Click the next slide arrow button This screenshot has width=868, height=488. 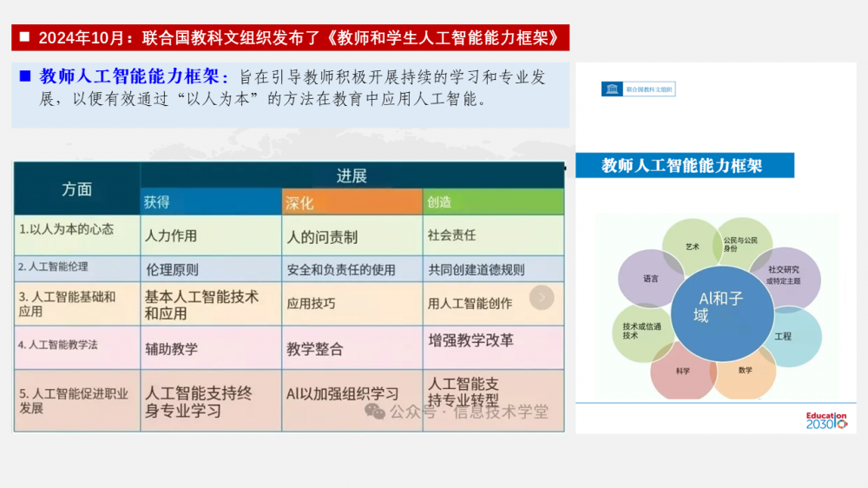(x=542, y=298)
